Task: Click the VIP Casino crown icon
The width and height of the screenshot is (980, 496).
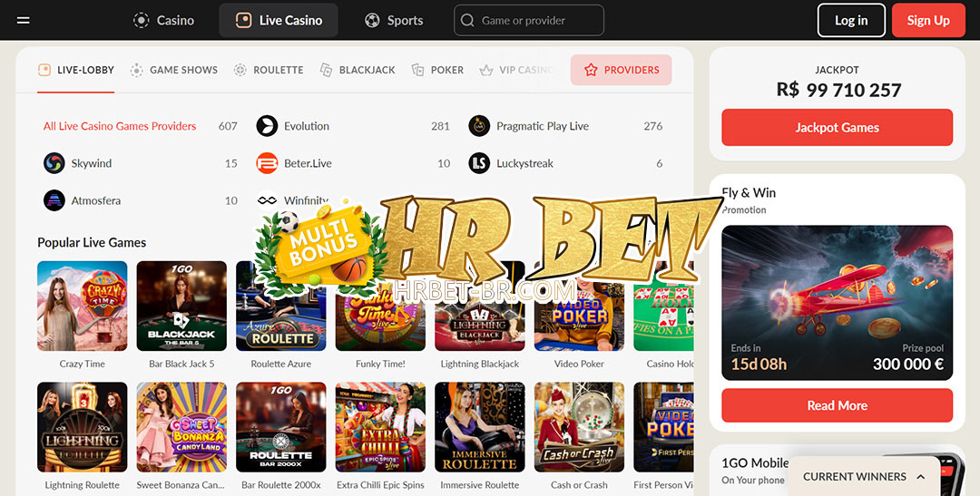Action: pos(485,70)
